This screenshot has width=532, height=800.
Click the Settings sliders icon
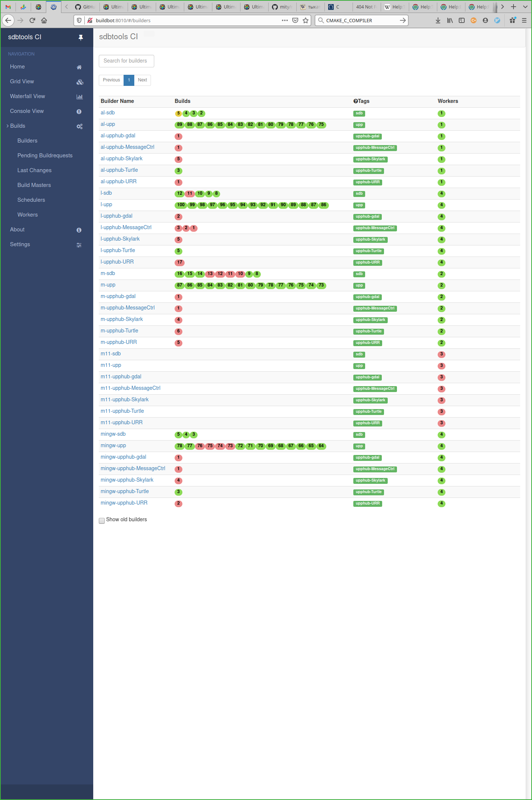(79, 245)
